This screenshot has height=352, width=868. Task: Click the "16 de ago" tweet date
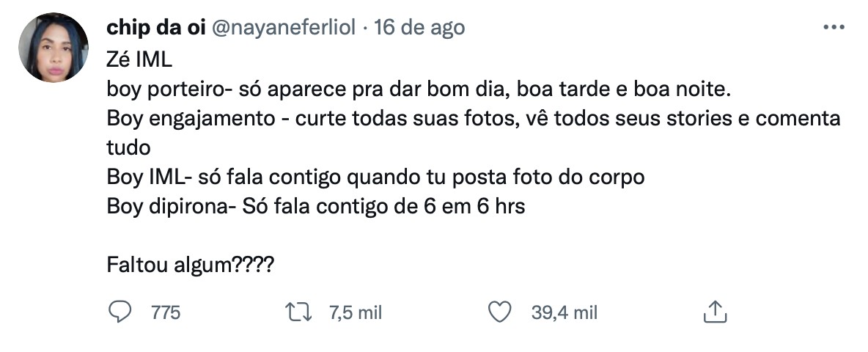(x=419, y=28)
